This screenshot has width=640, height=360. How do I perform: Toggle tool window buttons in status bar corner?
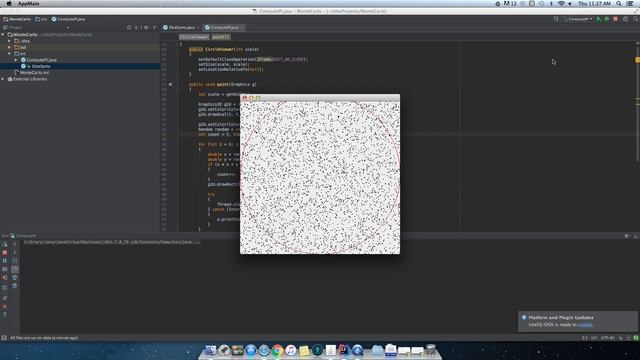(4, 338)
